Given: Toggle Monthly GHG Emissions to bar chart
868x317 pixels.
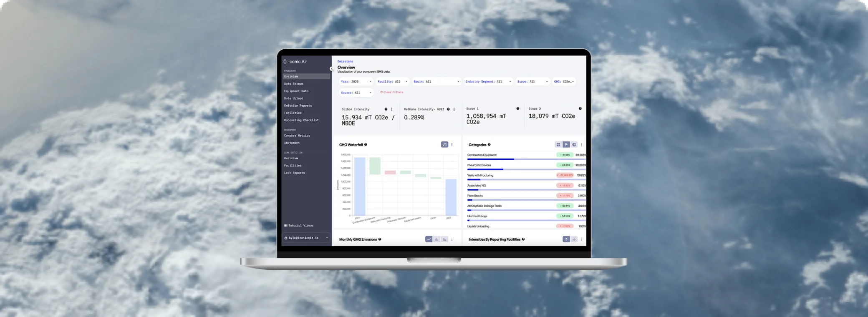Looking at the screenshot, I should coord(437,239).
